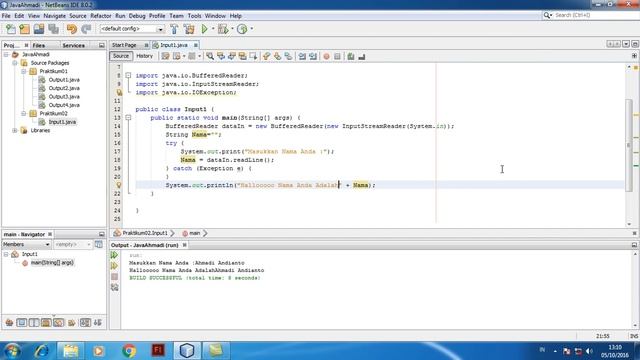This screenshot has width=640, height=360.
Task: Collapse the main method fold at line 13
Action: click(x=128, y=118)
